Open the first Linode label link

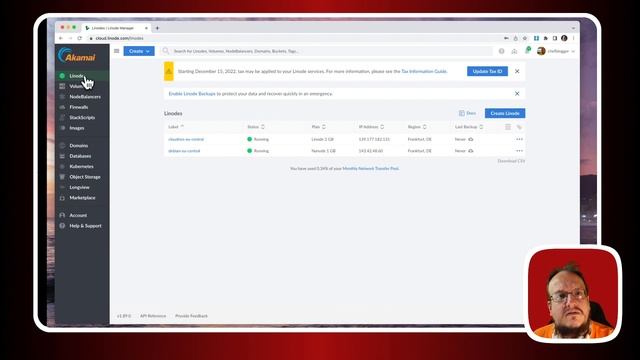[186, 139]
